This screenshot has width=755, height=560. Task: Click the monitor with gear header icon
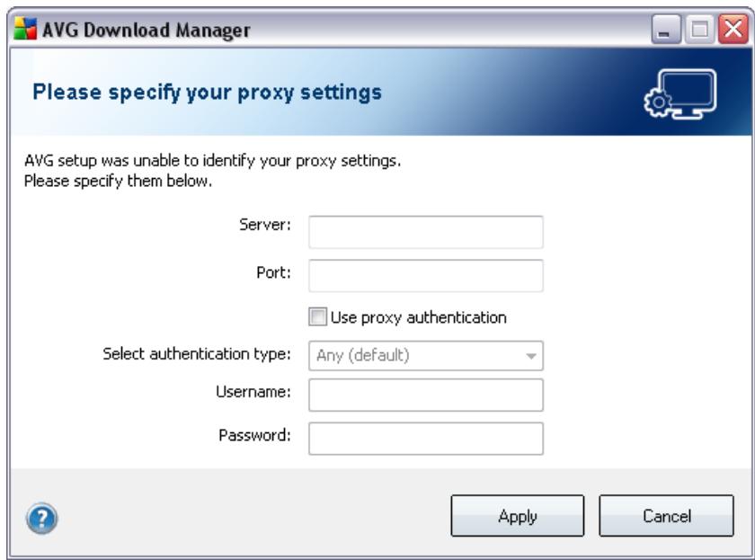679,93
